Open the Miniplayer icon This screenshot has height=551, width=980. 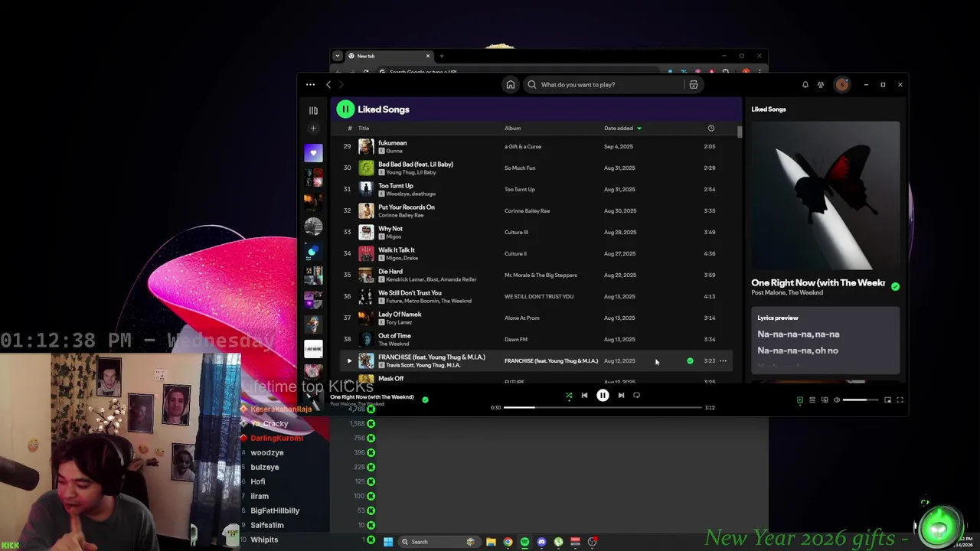point(887,400)
